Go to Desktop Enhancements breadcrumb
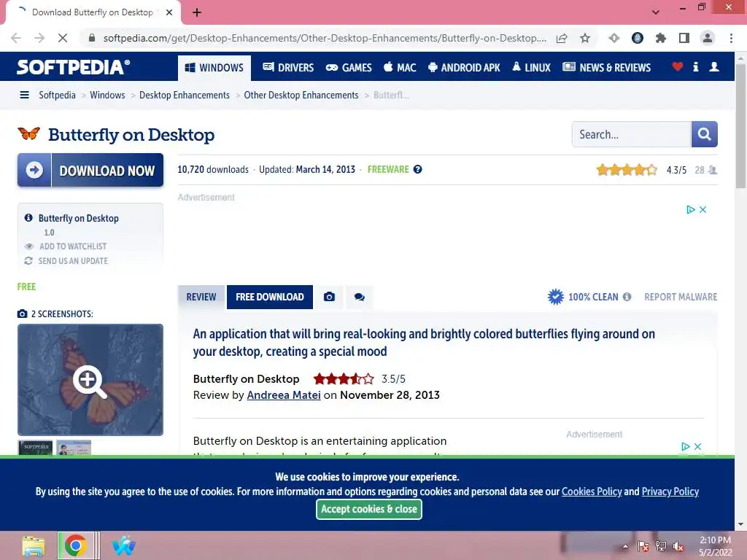This screenshot has height=560, width=747. (185, 95)
